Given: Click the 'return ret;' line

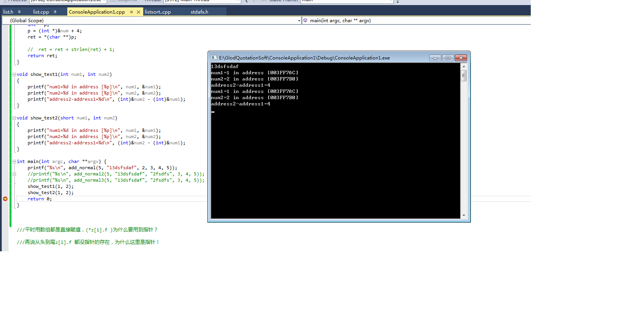Looking at the screenshot, I should pos(42,56).
